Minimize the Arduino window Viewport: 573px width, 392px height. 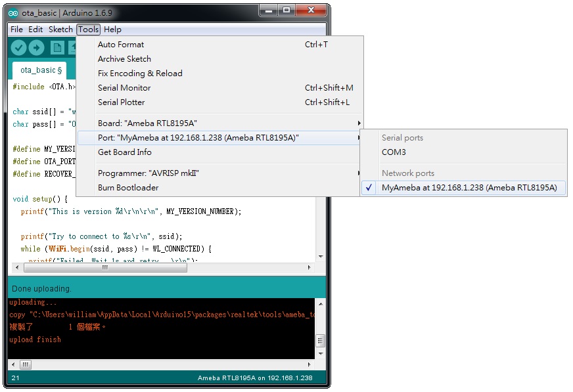269,11
